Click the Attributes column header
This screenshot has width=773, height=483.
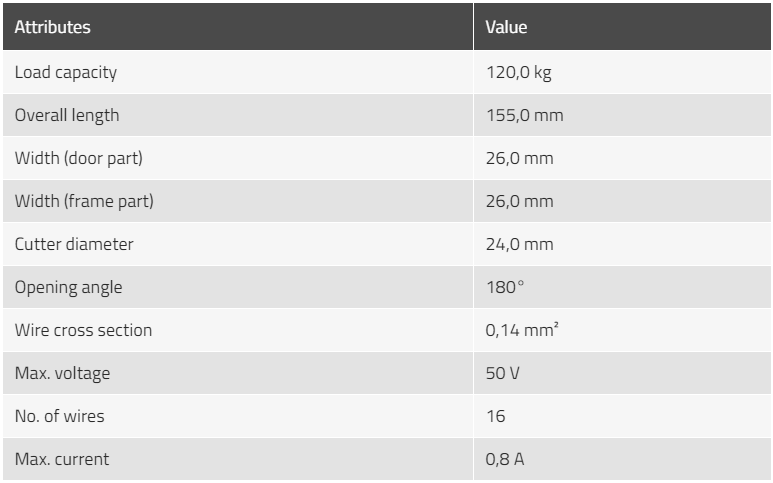click(x=52, y=27)
